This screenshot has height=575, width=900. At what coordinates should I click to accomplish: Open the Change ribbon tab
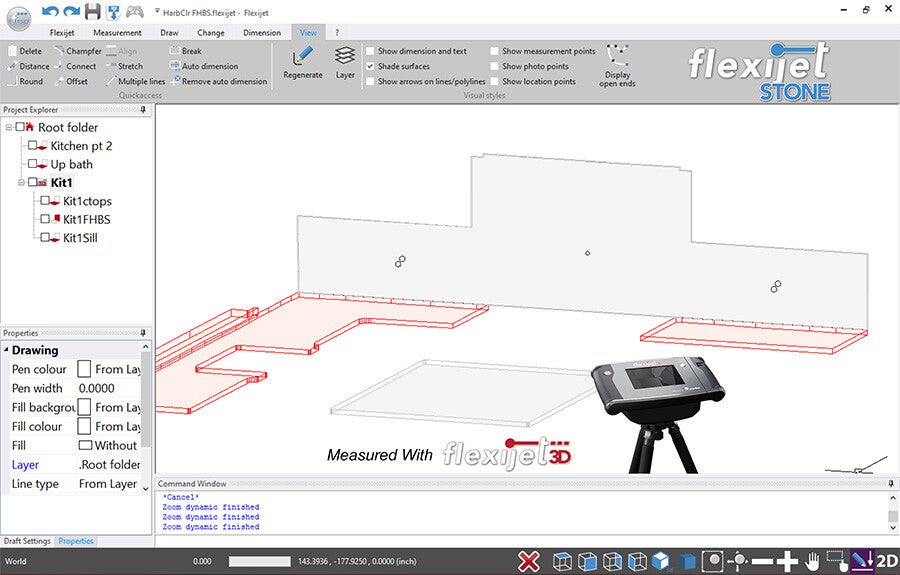[211, 33]
